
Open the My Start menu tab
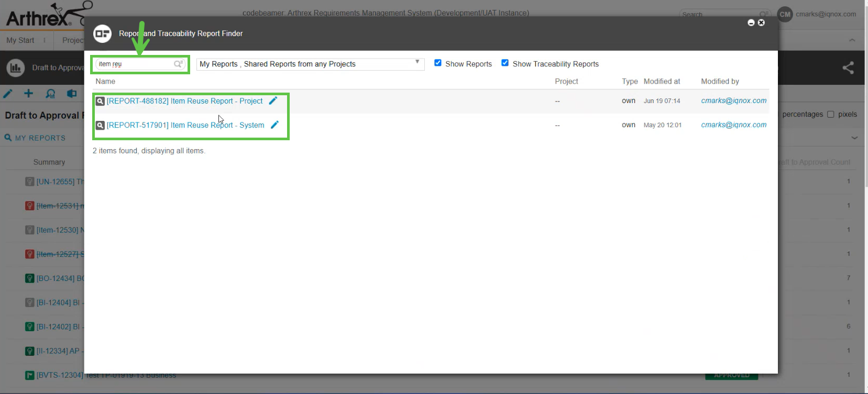[x=20, y=40]
